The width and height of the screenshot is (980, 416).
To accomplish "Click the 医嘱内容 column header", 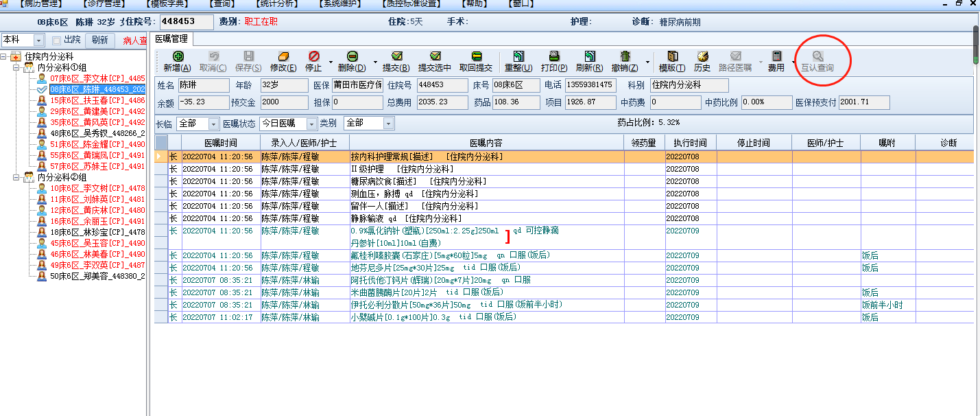I will tap(487, 143).
